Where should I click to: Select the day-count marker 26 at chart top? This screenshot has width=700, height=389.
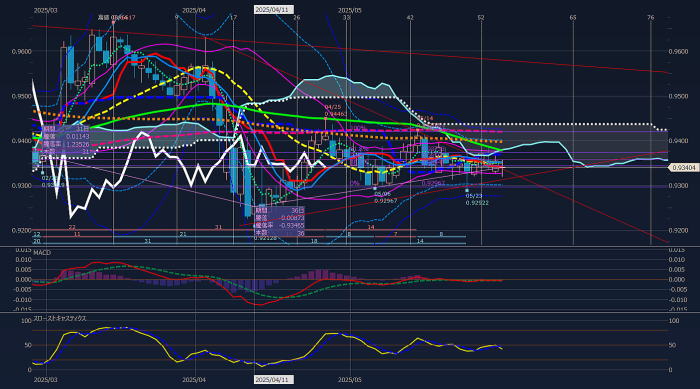[296, 17]
